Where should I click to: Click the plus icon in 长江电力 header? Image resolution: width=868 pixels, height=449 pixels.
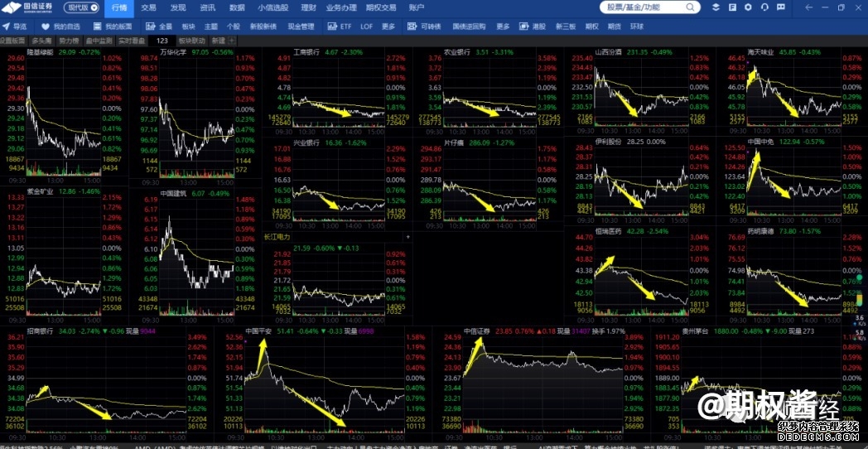point(408,236)
